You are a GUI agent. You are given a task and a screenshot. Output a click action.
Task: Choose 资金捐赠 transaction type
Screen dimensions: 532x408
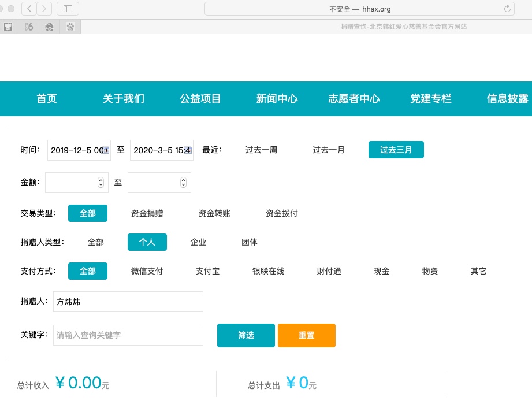point(147,213)
